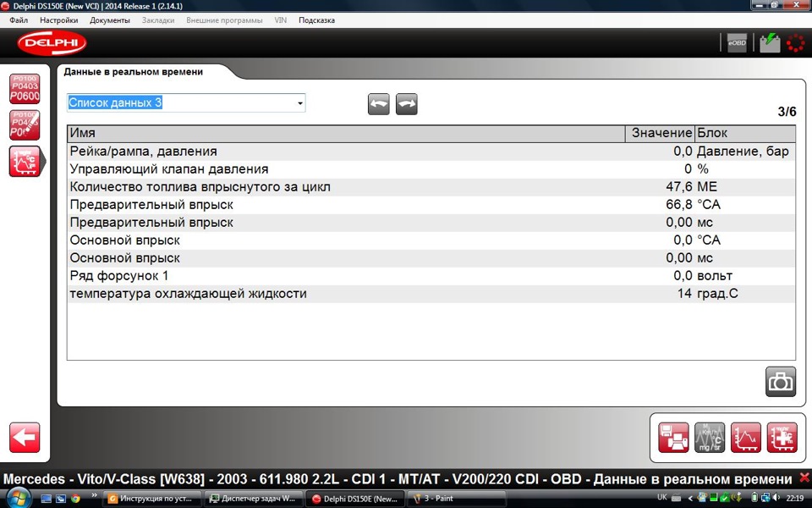
Task: Click the battery voltage status icon
Action: [x=770, y=43]
